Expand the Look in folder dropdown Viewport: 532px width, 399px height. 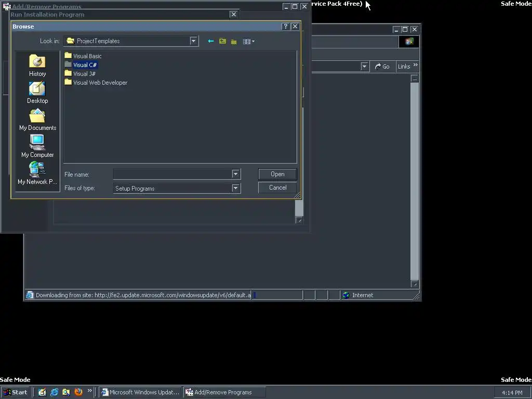coord(193,41)
